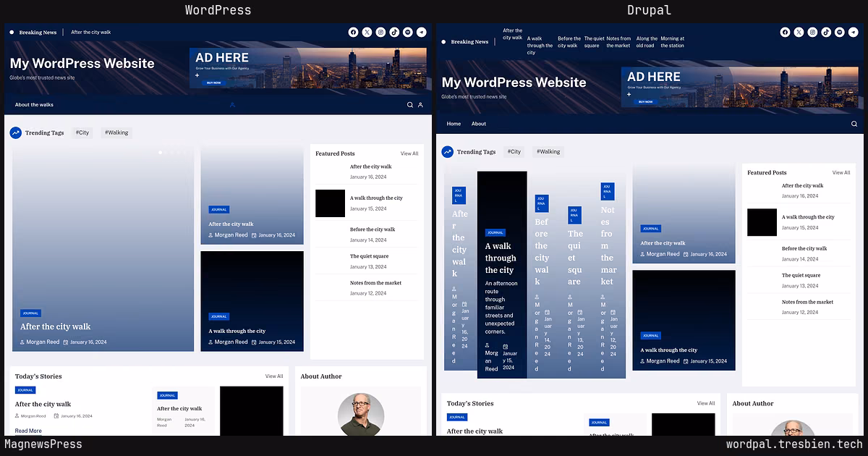This screenshot has height=456, width=868.
Task: Click black thumbnail in WordPress Featured Posts list
Action: coord(330,203)
